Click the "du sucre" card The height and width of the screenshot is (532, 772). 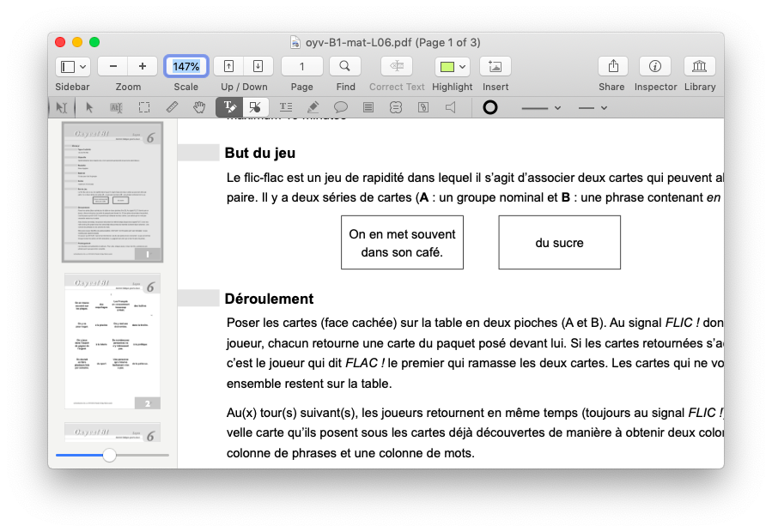point(559,243)
